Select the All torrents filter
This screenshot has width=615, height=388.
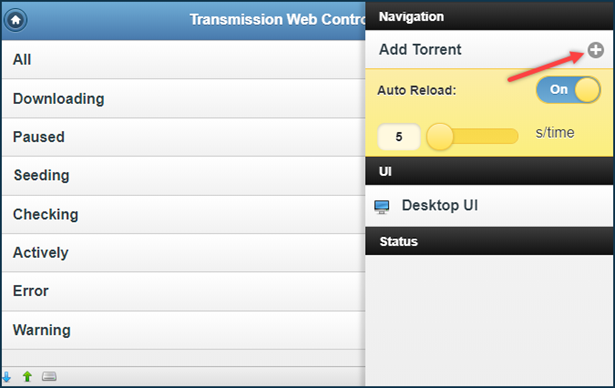pyautogui.click(x=184, y=60)
